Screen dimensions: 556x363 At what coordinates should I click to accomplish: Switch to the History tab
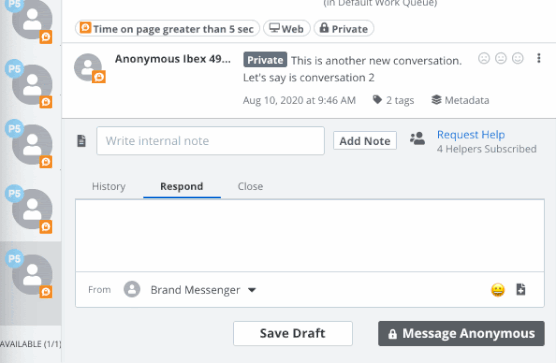coord(109,186)
